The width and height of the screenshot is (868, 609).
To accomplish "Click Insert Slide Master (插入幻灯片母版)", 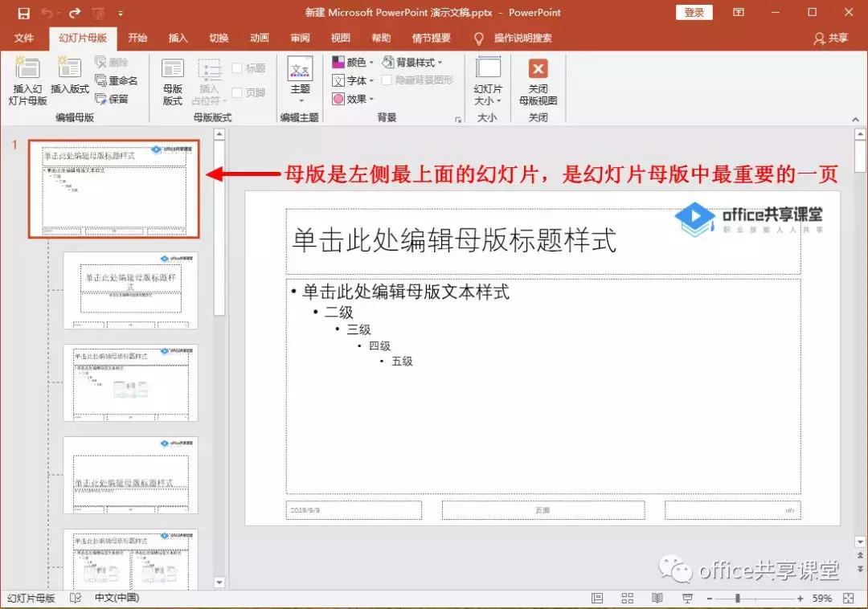I will [x=27, y=81].
